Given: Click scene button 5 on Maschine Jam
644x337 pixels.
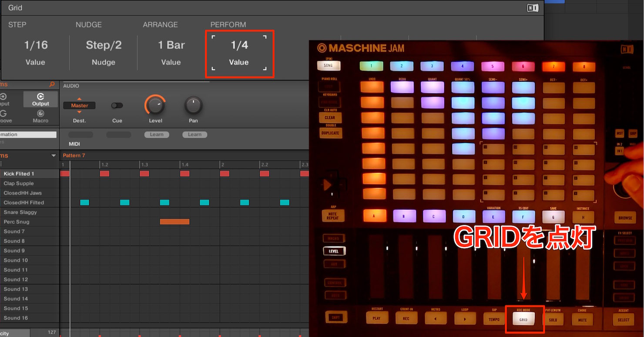Looking at the screenshot, I should pyautogui.click(x=493, y=67).
